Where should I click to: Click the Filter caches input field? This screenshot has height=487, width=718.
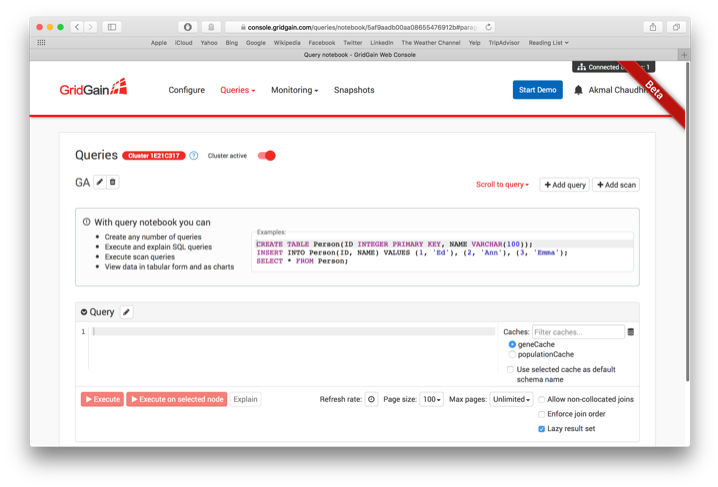(x=578, y=332)
